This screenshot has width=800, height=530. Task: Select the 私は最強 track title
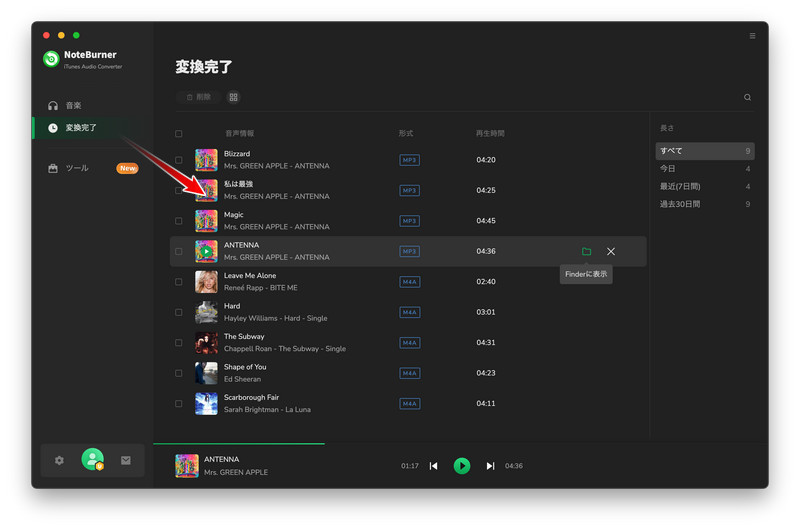(238, 184)
